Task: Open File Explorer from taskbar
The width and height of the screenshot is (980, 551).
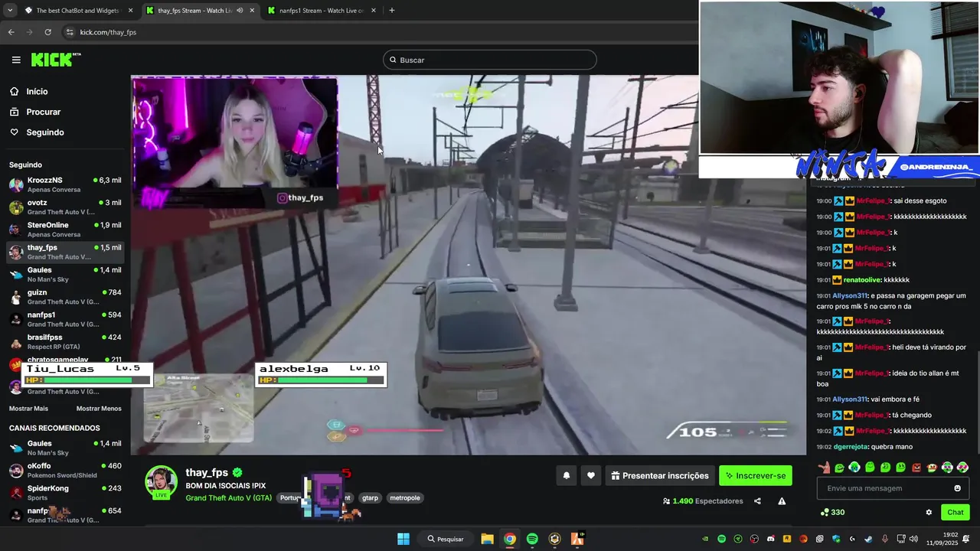Action: tap(487, 539)
